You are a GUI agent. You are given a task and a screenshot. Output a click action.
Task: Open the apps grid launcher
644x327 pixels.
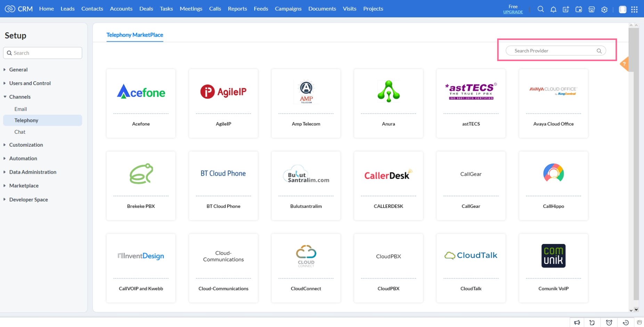pyautogui.click(x=634, y=9)
